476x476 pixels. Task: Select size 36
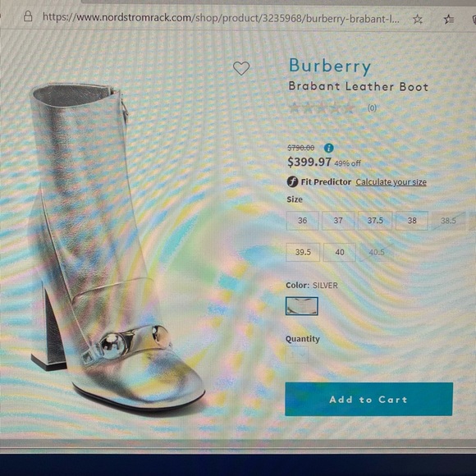point(302,221)
